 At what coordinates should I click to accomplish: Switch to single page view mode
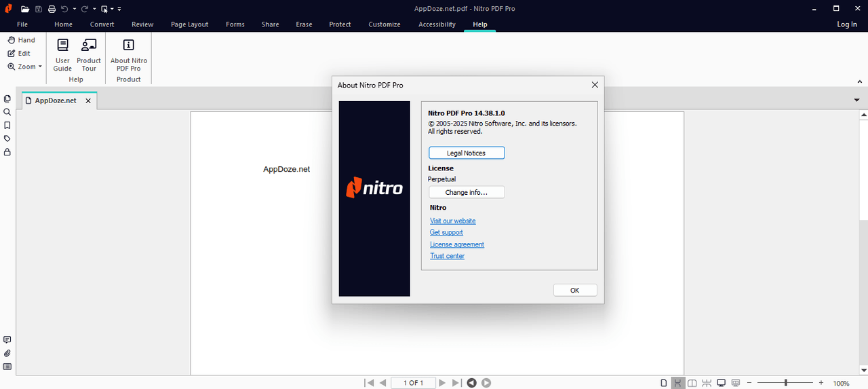click(664, 383)
